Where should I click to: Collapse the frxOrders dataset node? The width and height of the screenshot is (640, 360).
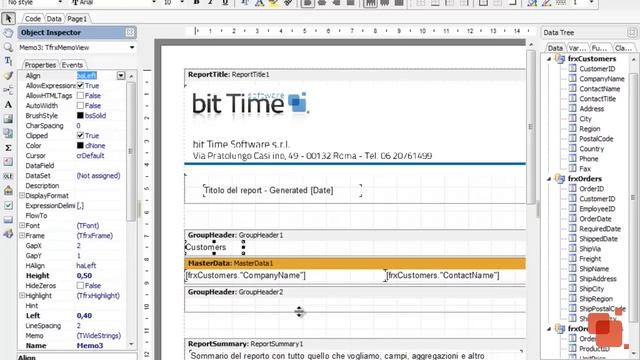(x=549, y=179)
